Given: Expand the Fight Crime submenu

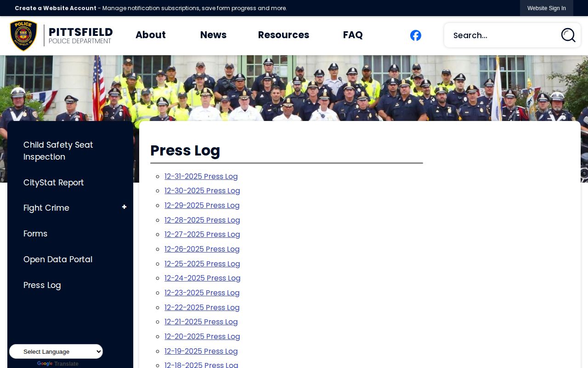Looking at the screenshot, I should tap(124, 207).
